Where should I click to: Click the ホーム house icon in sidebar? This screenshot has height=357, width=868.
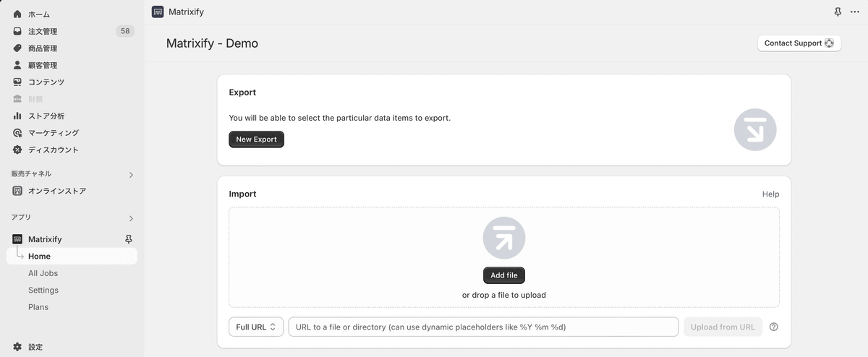[17, 14]
